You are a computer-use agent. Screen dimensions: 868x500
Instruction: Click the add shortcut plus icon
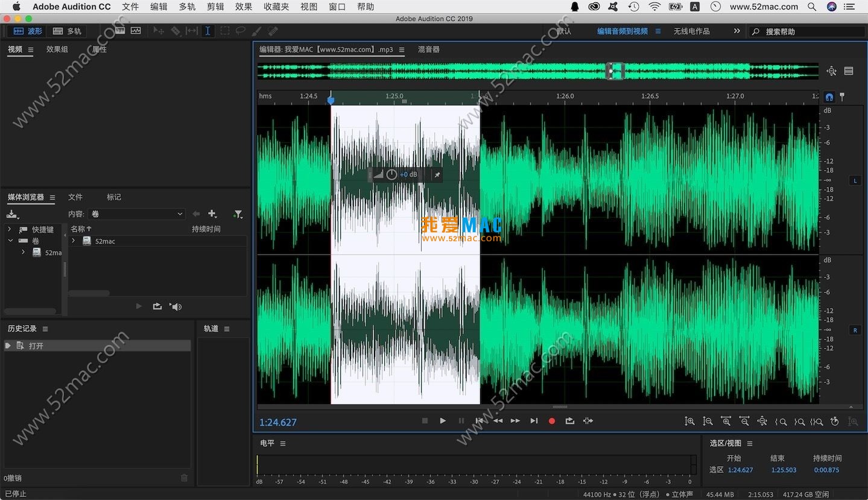coord(212,214)
